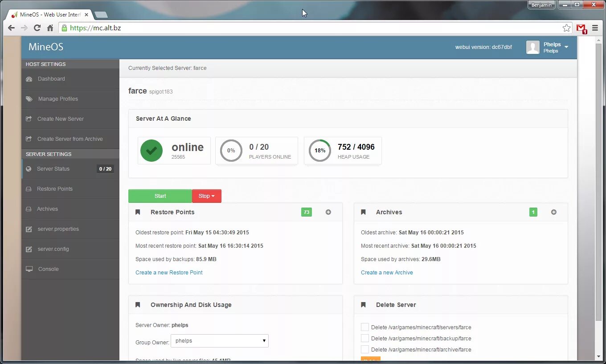Open server.properties in the sidebar

pyautogui.click(x=70, y=229)
